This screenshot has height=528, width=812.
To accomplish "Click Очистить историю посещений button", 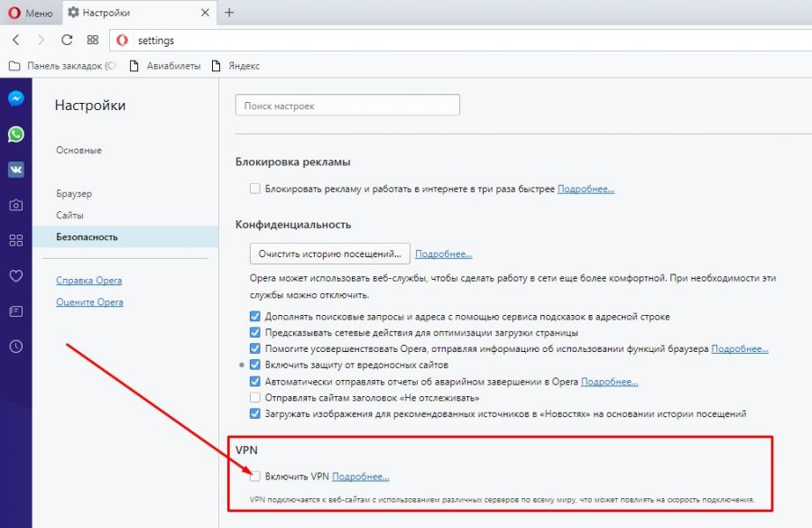I will pyautogui.click(x=330, y=254).
